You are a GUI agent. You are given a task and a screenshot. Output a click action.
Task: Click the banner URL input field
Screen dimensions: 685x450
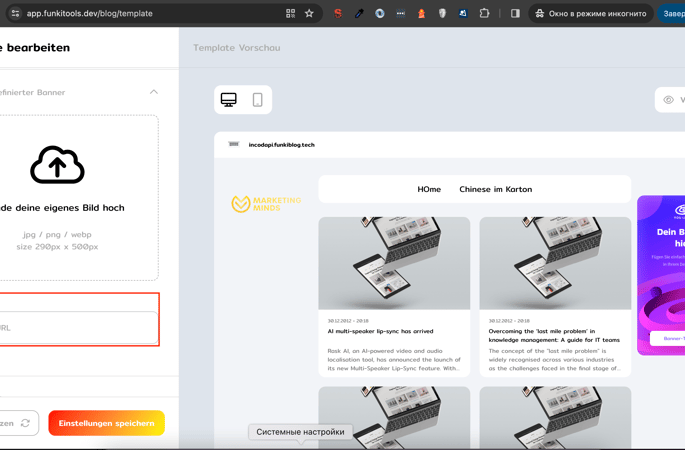[78, 327]
